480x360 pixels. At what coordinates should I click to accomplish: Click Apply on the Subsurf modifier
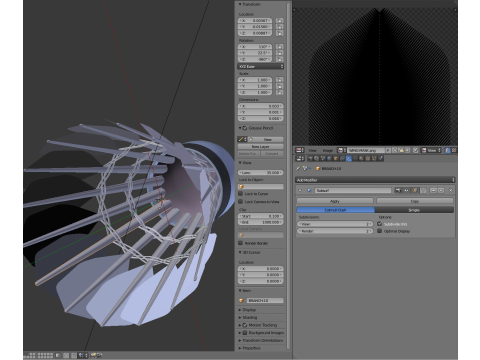335,201
